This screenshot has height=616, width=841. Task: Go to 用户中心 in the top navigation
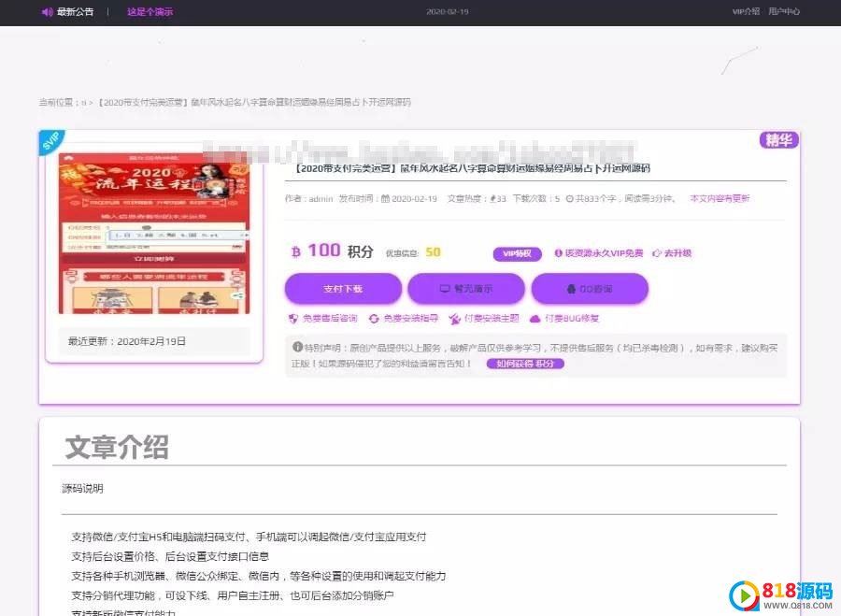784,11
